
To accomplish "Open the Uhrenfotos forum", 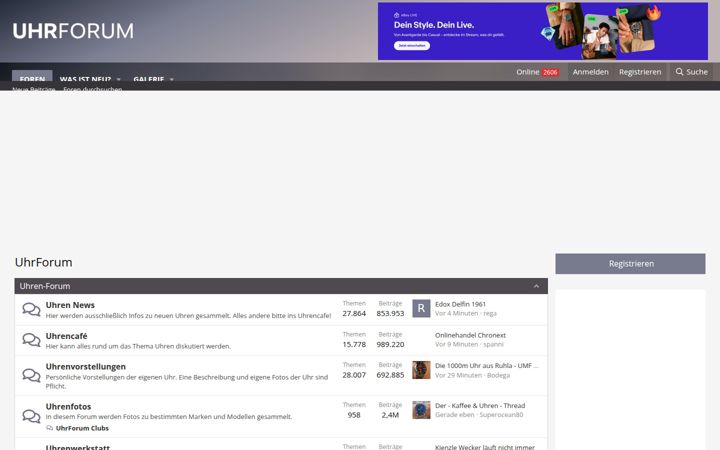I will (68, 406).
